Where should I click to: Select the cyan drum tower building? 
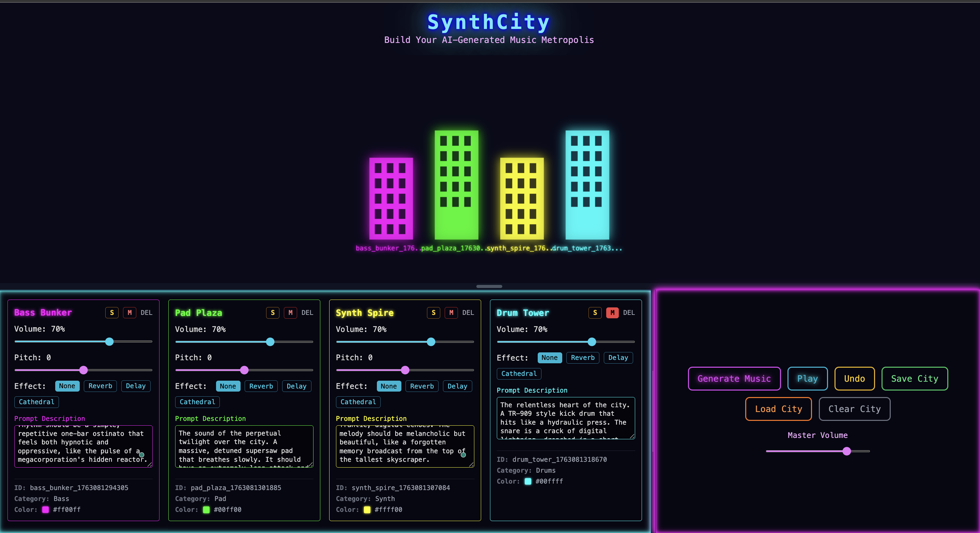coord(587,185)
